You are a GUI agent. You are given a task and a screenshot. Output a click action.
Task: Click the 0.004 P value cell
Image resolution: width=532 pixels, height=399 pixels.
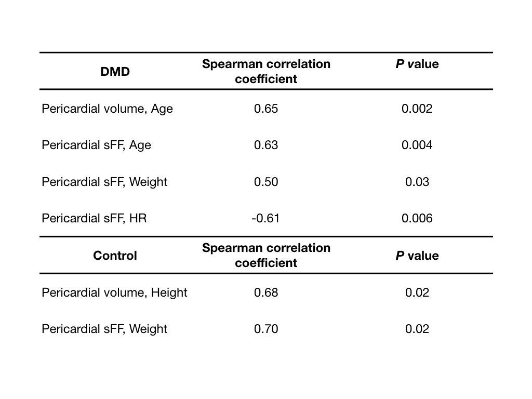coord(417,145)
